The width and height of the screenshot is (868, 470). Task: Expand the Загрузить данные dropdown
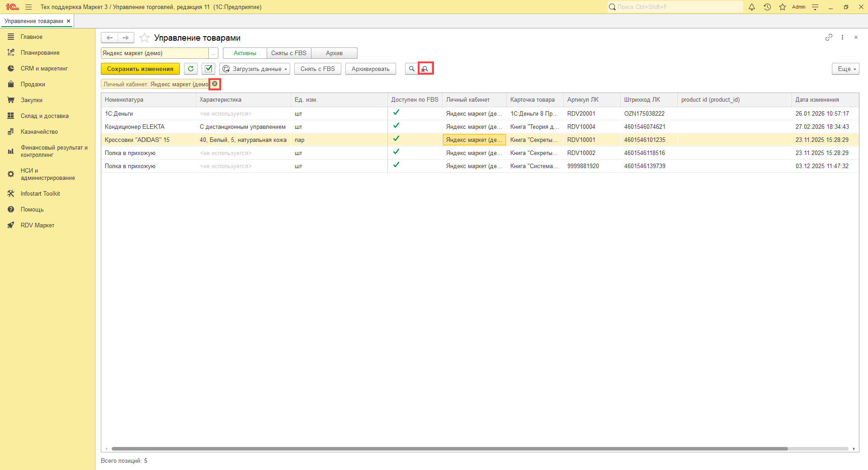tap(255, 69)
